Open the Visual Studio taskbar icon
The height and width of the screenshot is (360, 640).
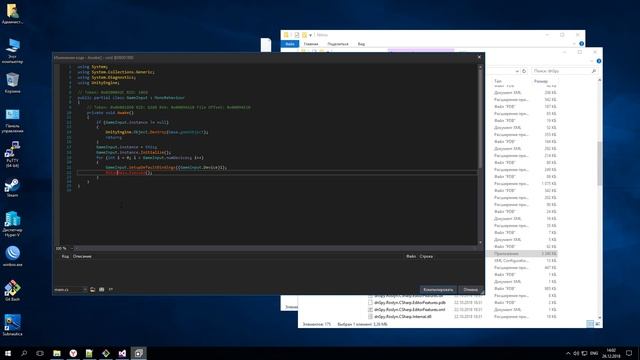pos(122,353)
